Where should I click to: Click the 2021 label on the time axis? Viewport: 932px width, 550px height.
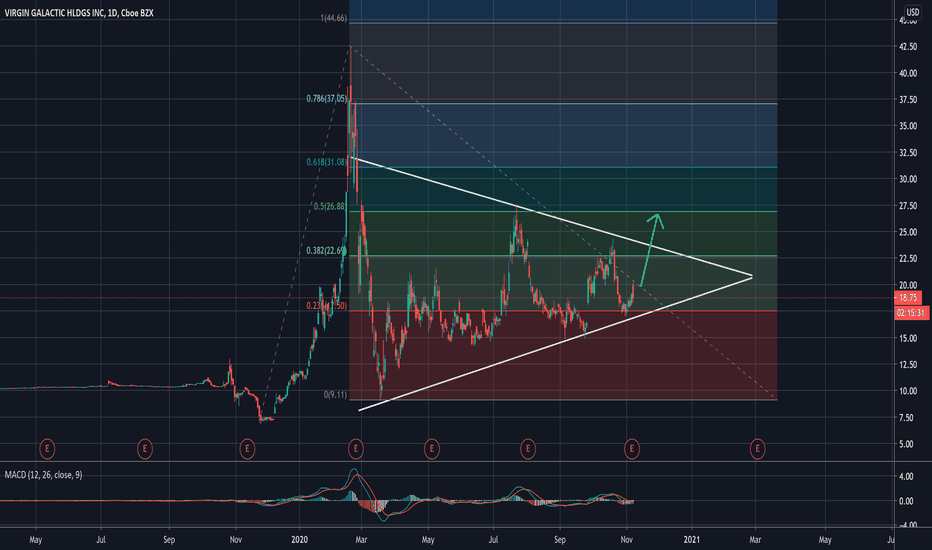691,540
